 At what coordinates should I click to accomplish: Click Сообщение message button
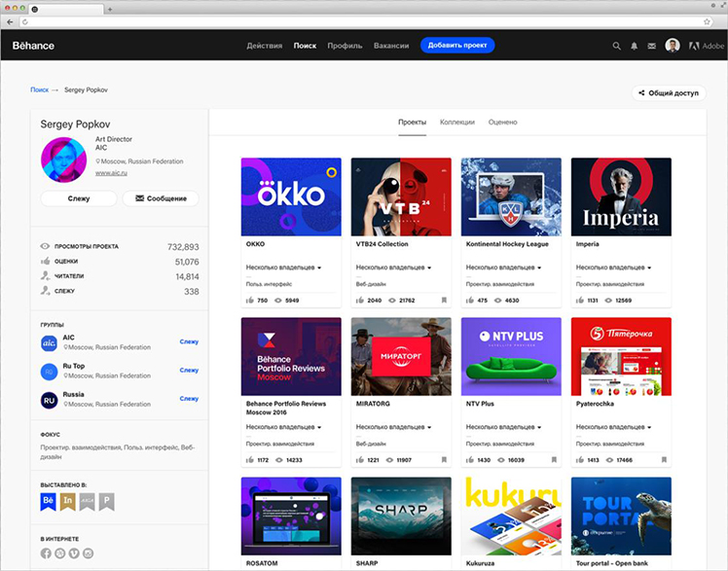click(x=161, y=198)
